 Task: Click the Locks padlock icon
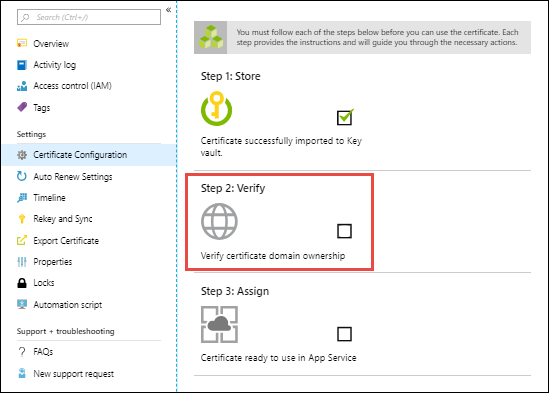tap(22, 283)
